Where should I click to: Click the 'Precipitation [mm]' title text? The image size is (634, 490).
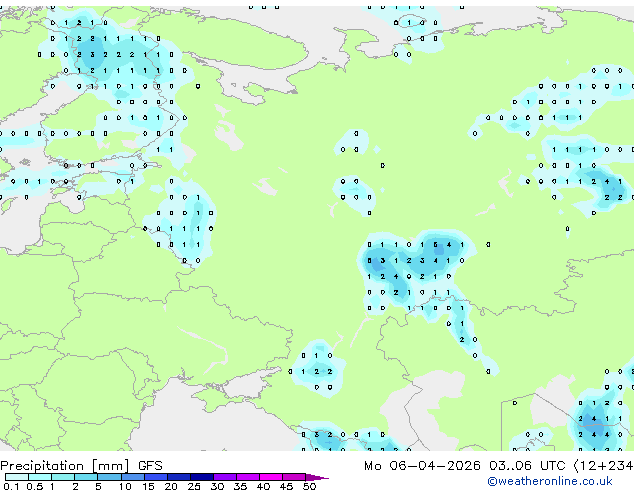coord(65,466)
